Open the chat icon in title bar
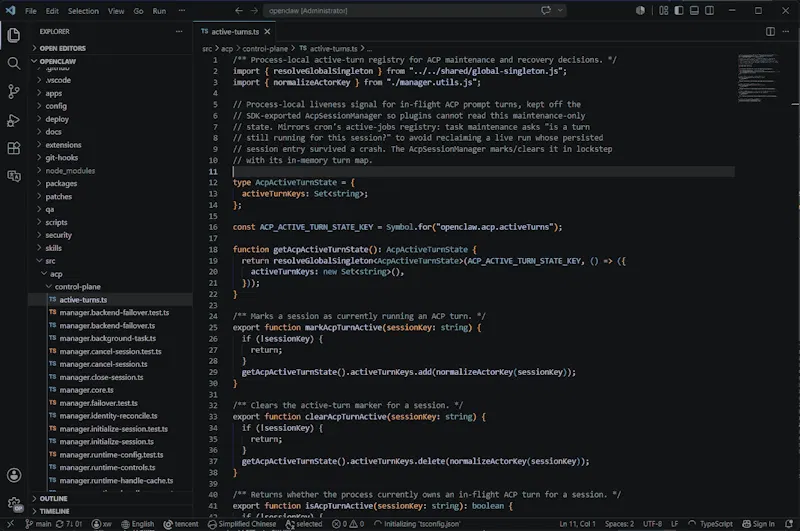This screenshot has width=800, height=531. [546, 10]
